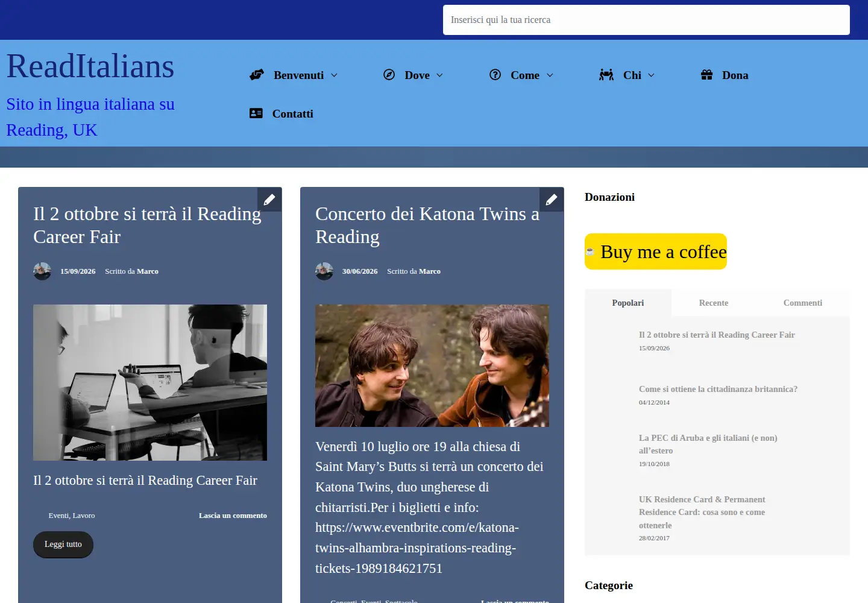Open the Chi menu item
The image size is (868, 603).
632,75
